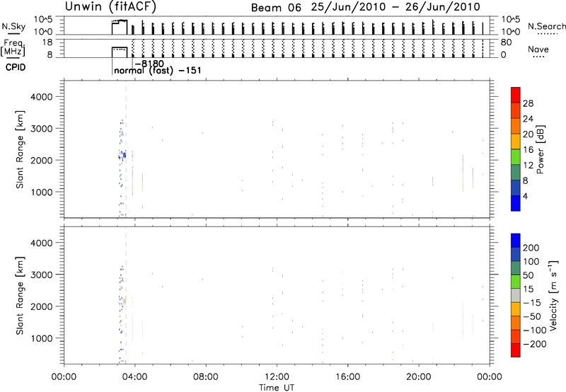Click the "80" Nave axis tick
This screenshot has height=392, width=566.
[x=506, y=42]
